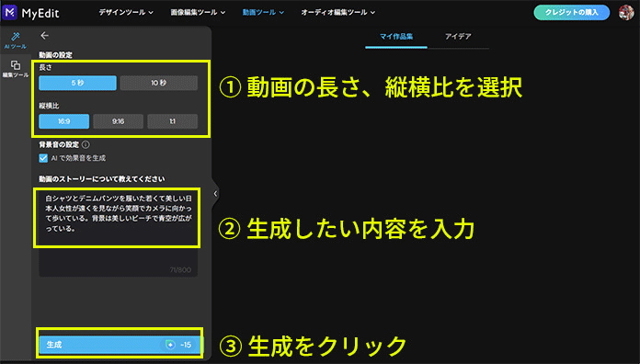Click the info icon beside 背景音の設定

(86, 144)
